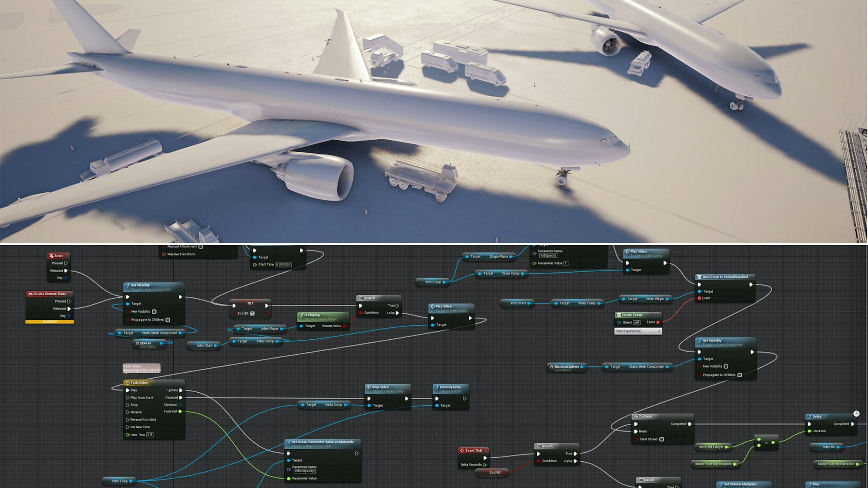This screenshot has height=488, width=868.
Task: Click the Create Event node icon
Action: tap(619, 315)
